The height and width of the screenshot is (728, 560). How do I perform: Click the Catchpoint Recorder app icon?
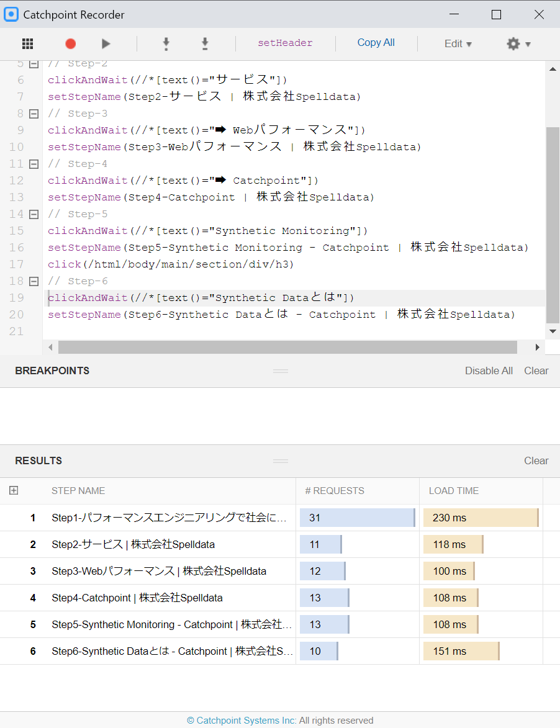[11, 14]
